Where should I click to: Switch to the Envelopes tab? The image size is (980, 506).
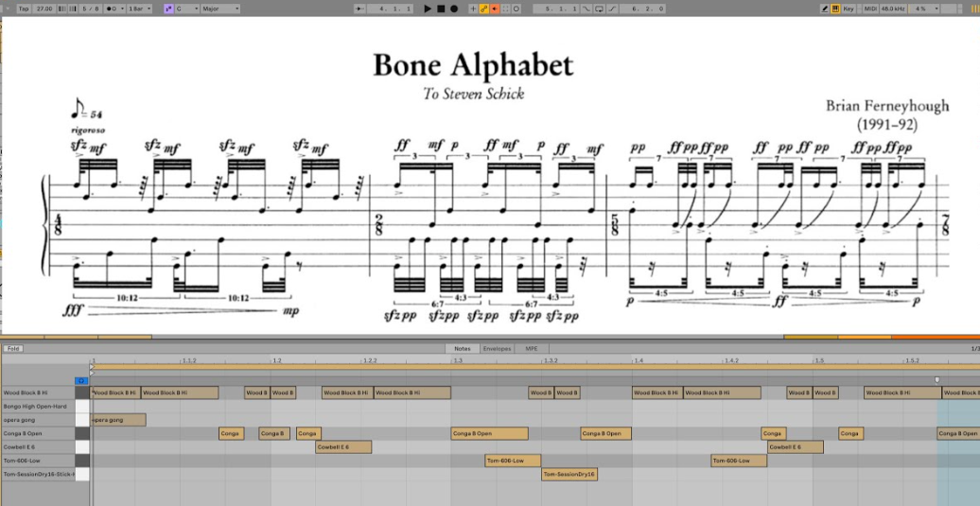[497, 348]
